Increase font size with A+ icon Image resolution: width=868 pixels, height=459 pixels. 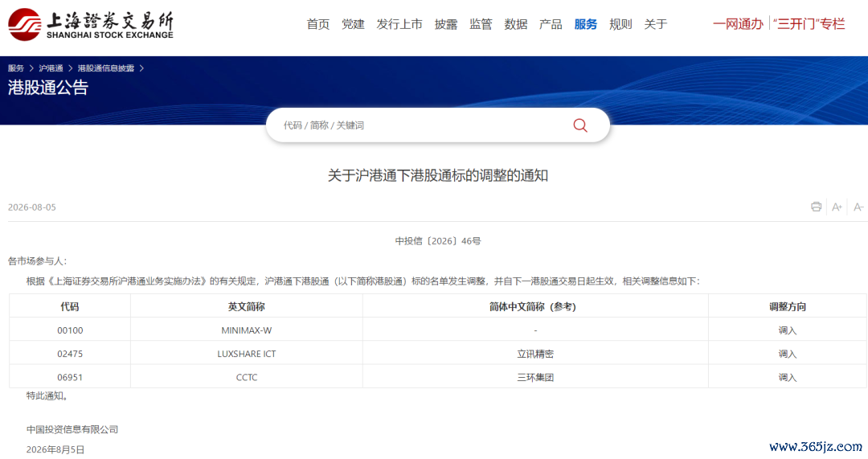point(837,207)
